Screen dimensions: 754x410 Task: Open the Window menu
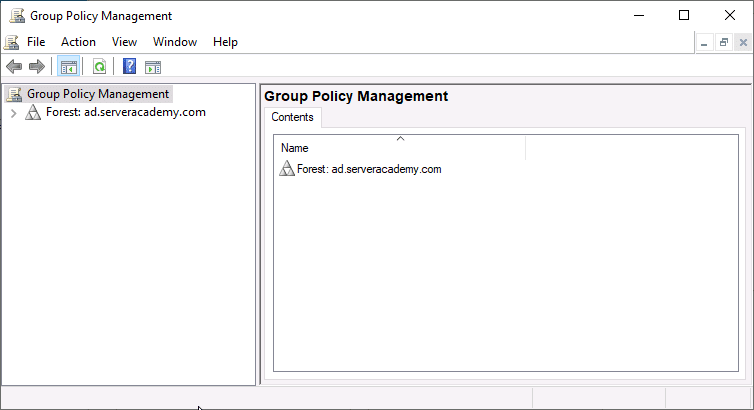tap(175, 42)
